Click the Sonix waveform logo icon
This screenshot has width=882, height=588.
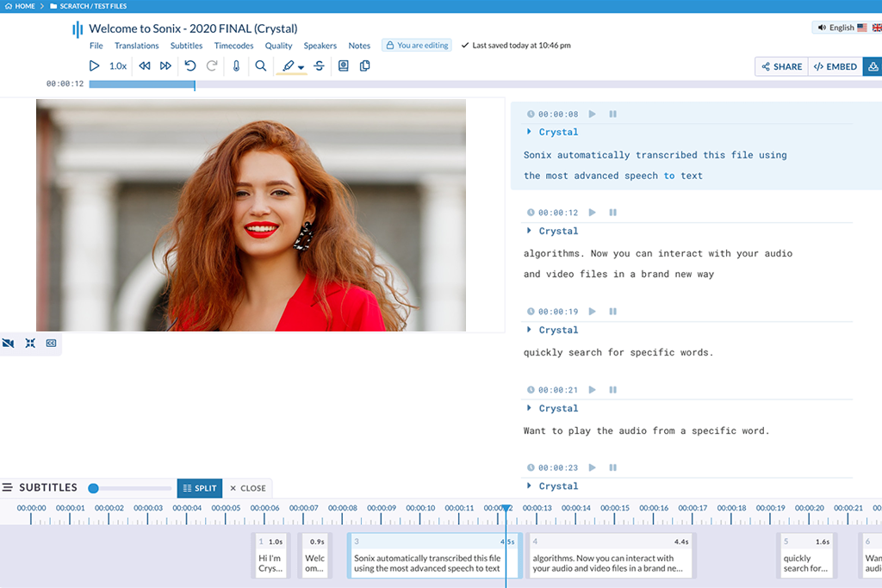(x=78, y=29)
